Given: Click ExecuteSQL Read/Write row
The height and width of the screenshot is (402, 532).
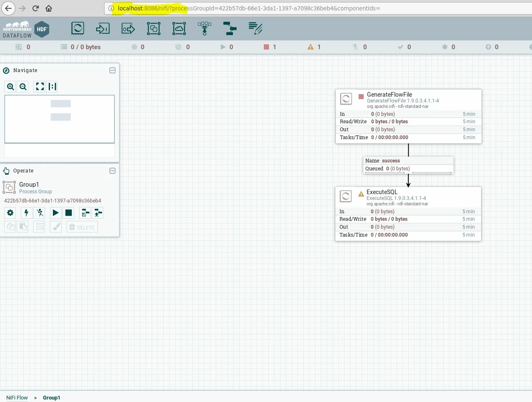Looking at the screenshot, I should [x=408, y=219].
